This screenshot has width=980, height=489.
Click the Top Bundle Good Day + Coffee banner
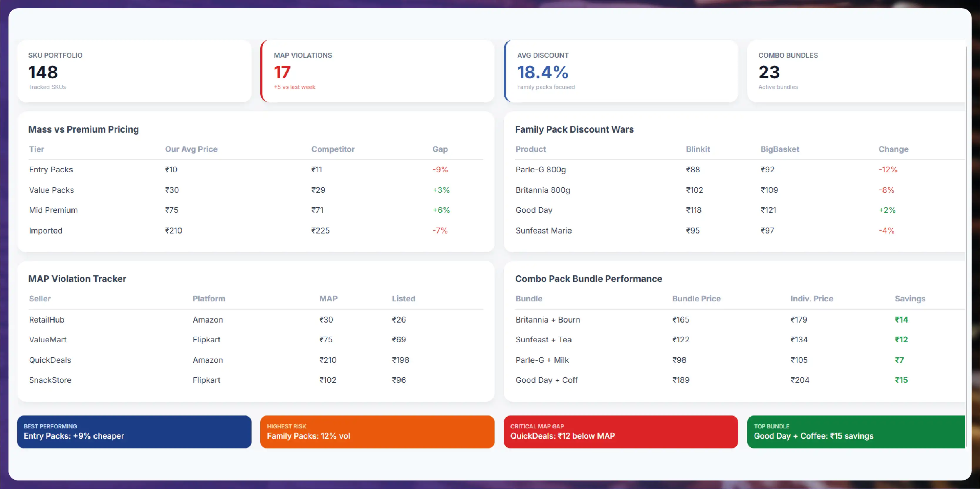[x=856, y=432]
